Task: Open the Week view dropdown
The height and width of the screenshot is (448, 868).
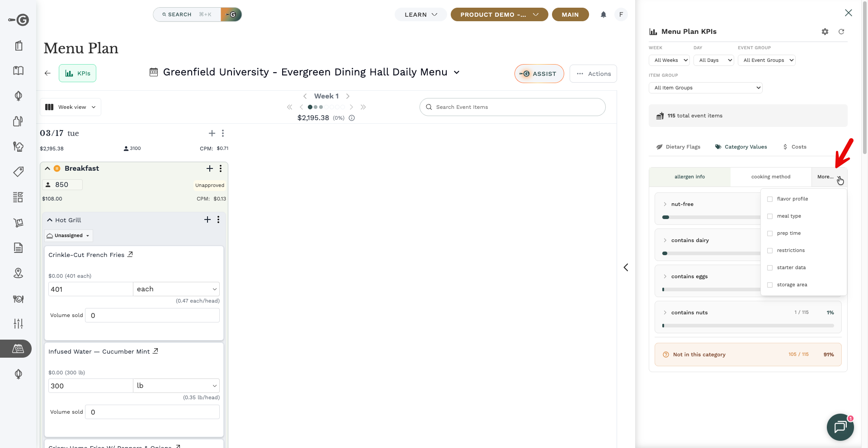Action: pos(71,107)
